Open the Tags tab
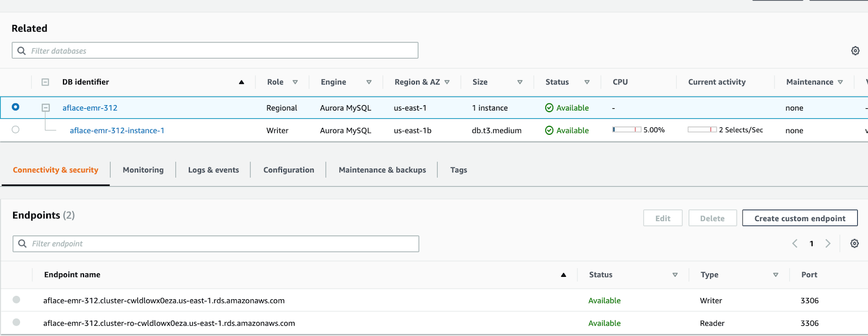Viewport: 868px width, 336px height. tap(458, 170)
